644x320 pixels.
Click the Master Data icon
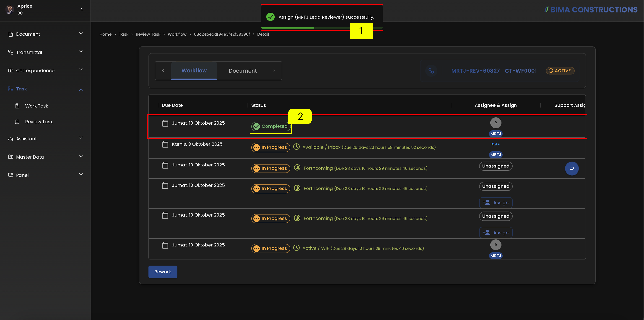point(10,157)
